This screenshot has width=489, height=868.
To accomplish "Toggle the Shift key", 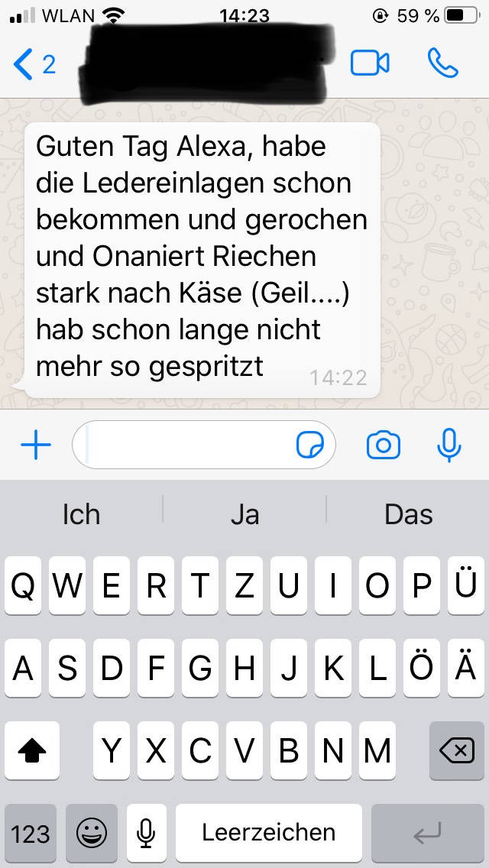I will [32, 750].
